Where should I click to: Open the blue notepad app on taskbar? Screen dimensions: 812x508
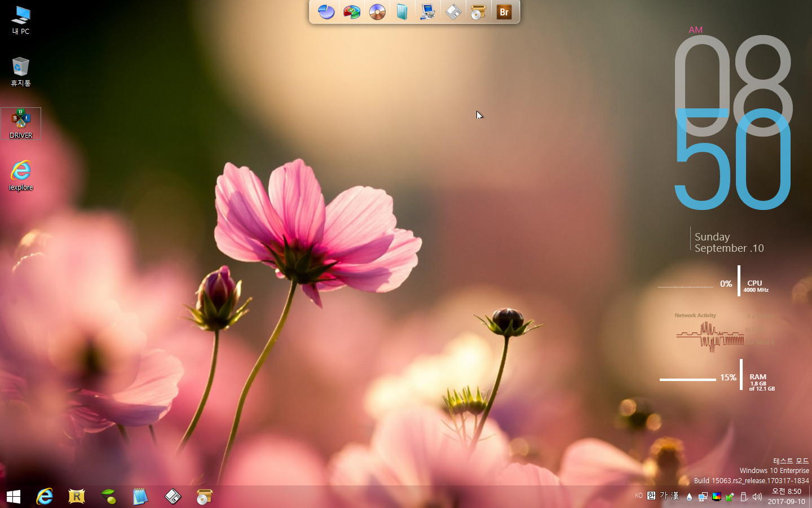[x=140, y=497]
